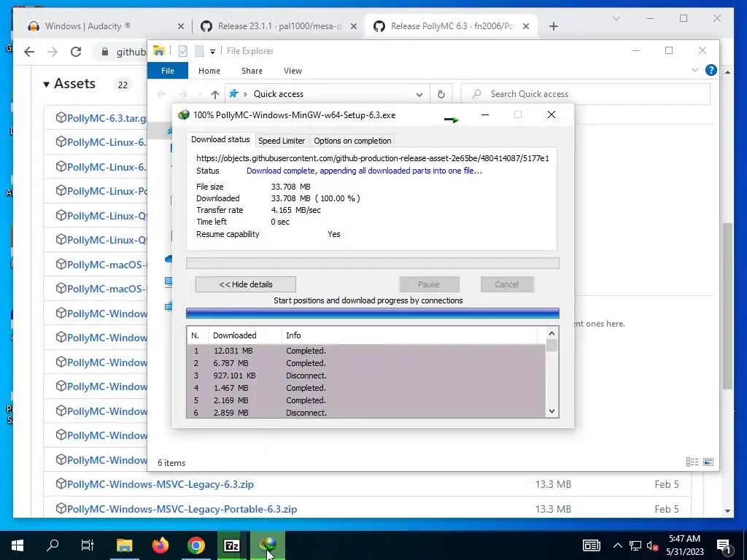Click the connections download progress bar

click(x=373, y=313)
